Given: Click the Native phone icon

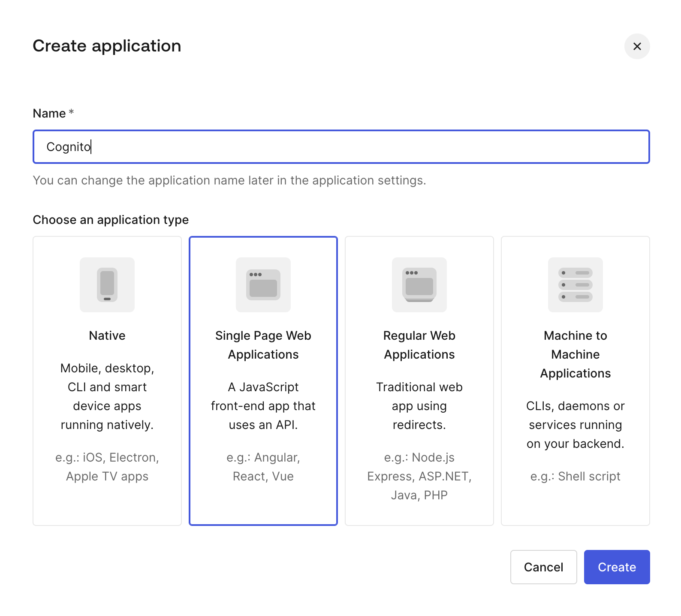Looking at the screenshot, I should (x=107, y=285).
